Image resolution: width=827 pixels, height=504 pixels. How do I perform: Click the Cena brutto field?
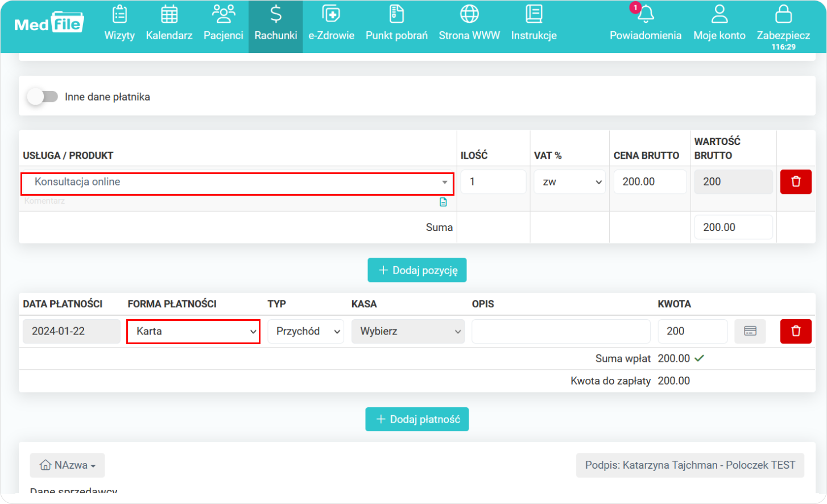click(650, 182)
